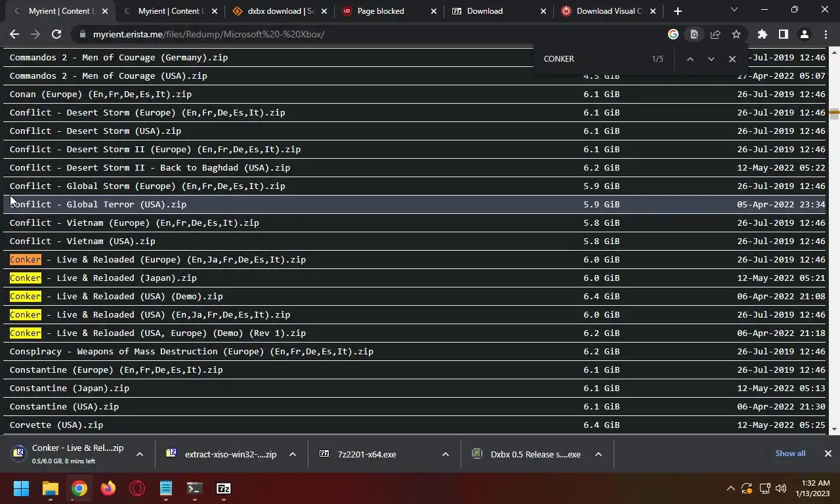
Task: Switch to the dxbx download tab
Action: pos(280,11)
